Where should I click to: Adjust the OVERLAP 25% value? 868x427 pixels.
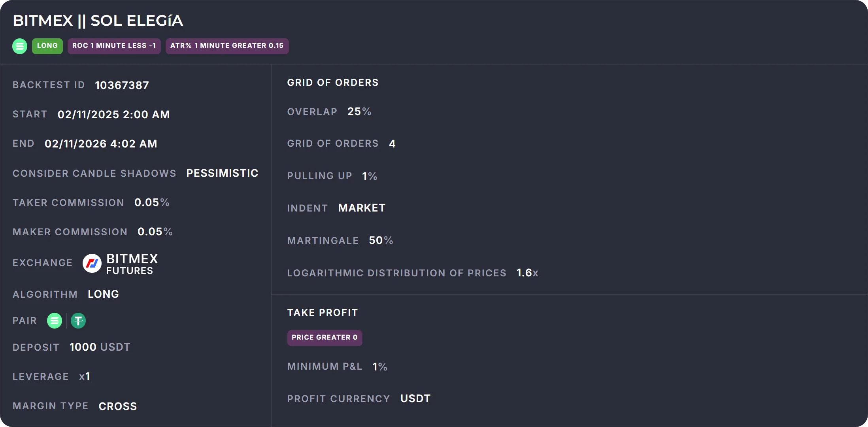359,111
